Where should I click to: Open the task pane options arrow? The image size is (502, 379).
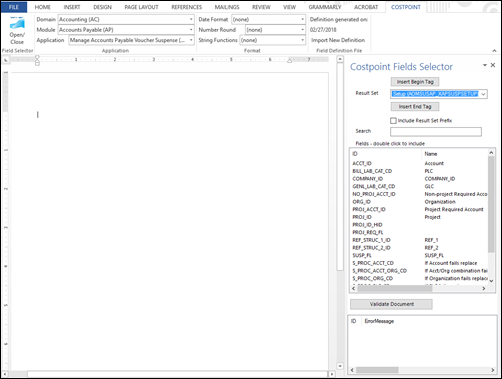coord(485,65)
